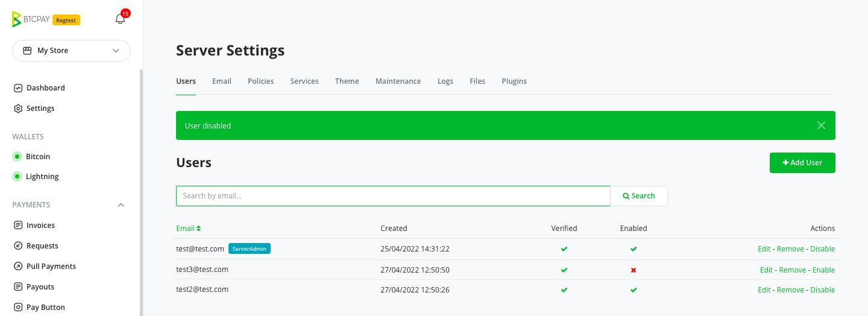Screen dimensions: 868x316
Task: Switch to the Plugins tab
Action: coord(514,81)
